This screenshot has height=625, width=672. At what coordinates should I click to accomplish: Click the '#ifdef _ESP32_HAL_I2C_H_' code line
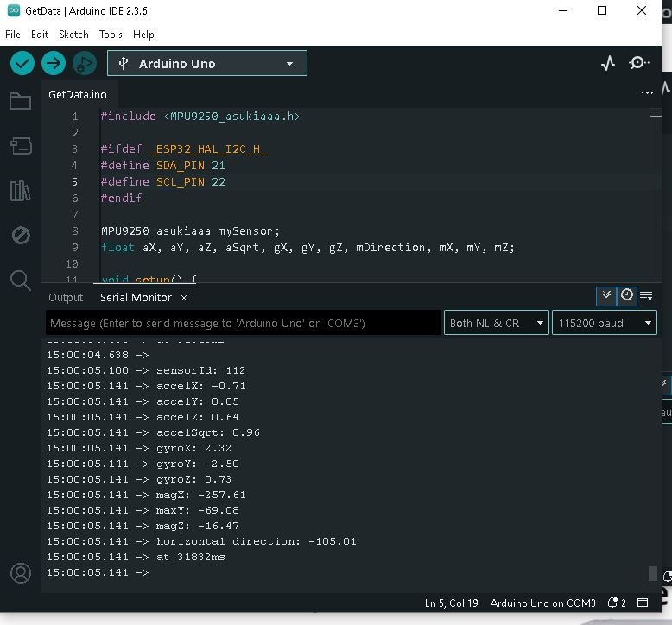click(184, 149)
